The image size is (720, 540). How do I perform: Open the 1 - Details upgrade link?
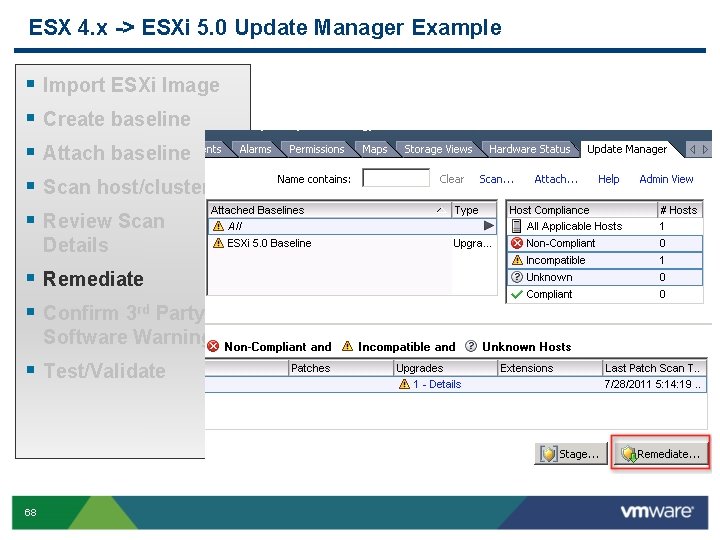point(437,384)
